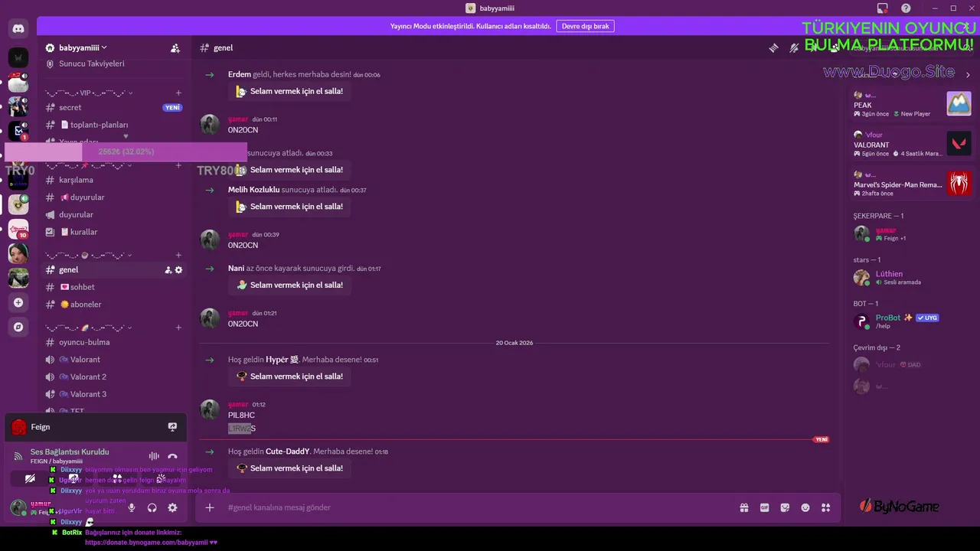
Task: Open the gift icon in message bar
Action: [743, 507]
